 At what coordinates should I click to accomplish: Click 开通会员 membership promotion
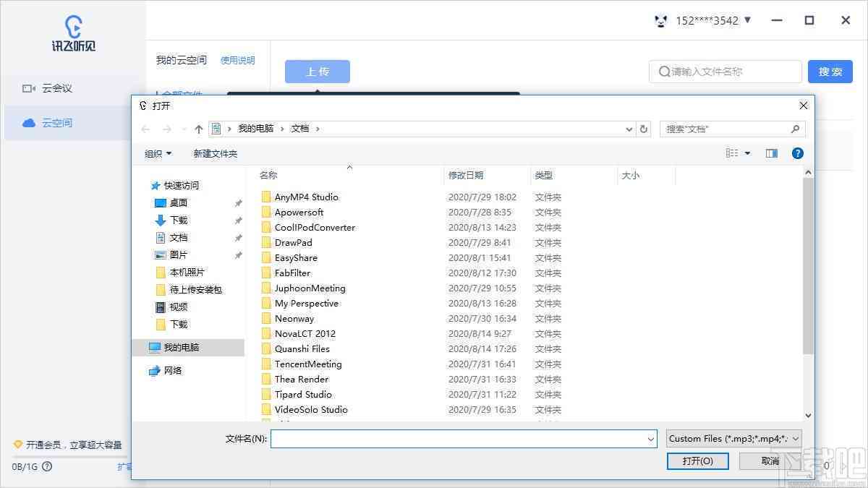point(68,445)
